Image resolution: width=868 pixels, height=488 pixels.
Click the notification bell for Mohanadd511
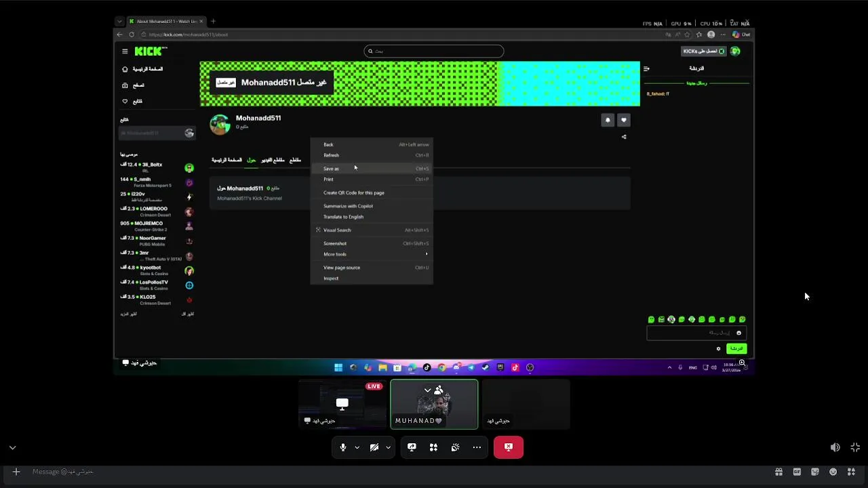pos(608,120)
